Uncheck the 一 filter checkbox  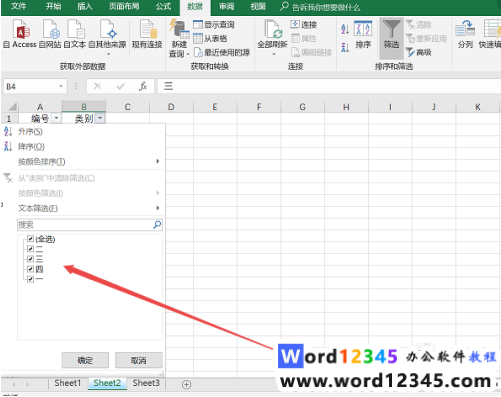tap(30, 279)
